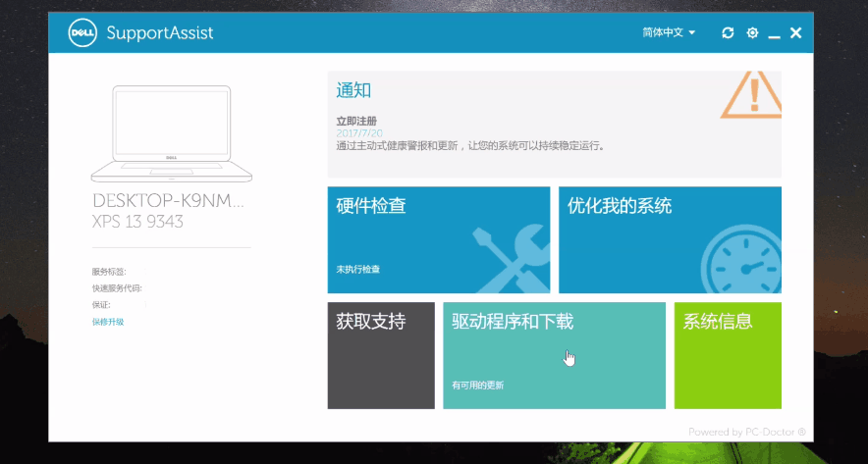The image size is (868, 464).
Task: Click the wrench and screwdriver icon
Action: (x=511, y=258)
